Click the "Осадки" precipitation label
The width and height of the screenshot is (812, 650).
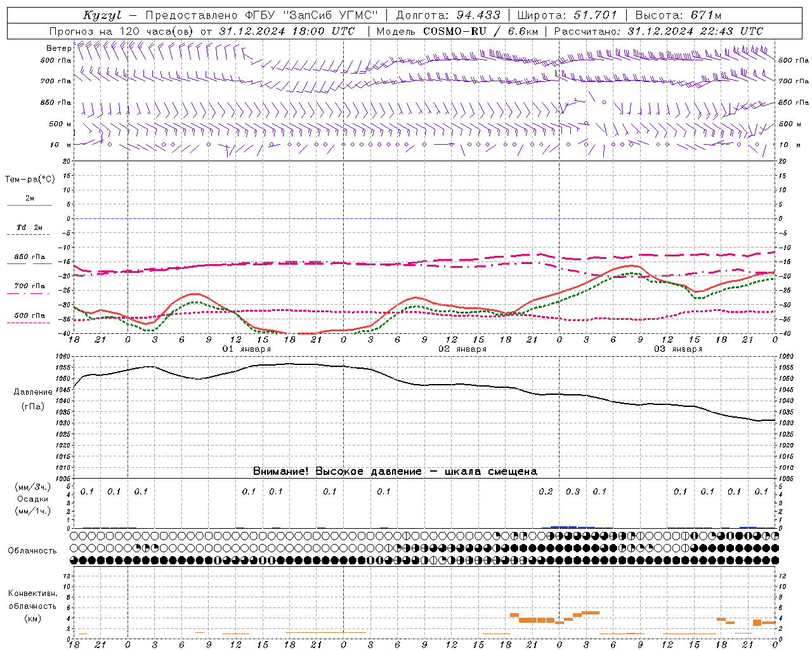click(x=33, y=499)
